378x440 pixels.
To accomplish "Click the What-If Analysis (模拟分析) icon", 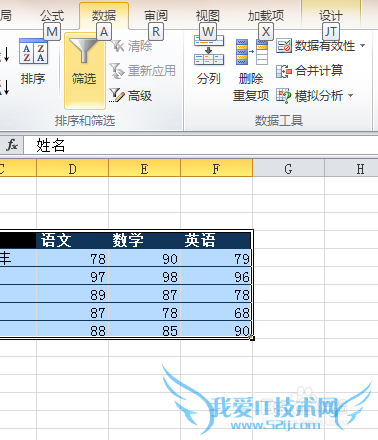I will (284, 96).
